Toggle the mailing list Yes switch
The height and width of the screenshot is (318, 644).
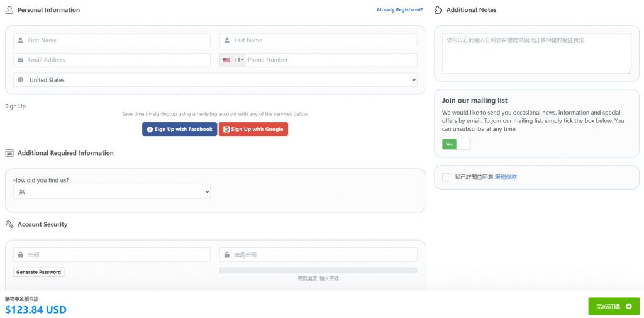(x=456, y=144)
